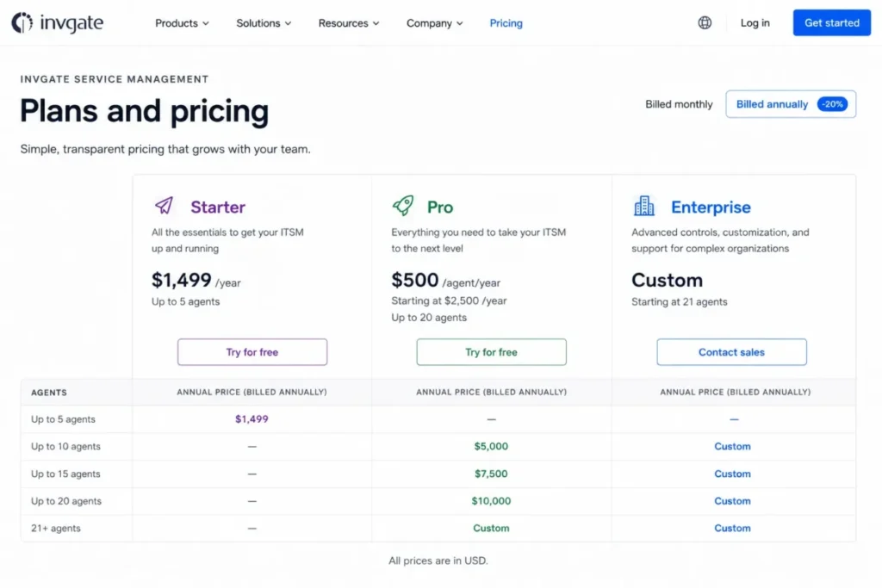The image size is (882, 588).
Task: Click 'All prices are in USD' note
Action: (438, 560)
